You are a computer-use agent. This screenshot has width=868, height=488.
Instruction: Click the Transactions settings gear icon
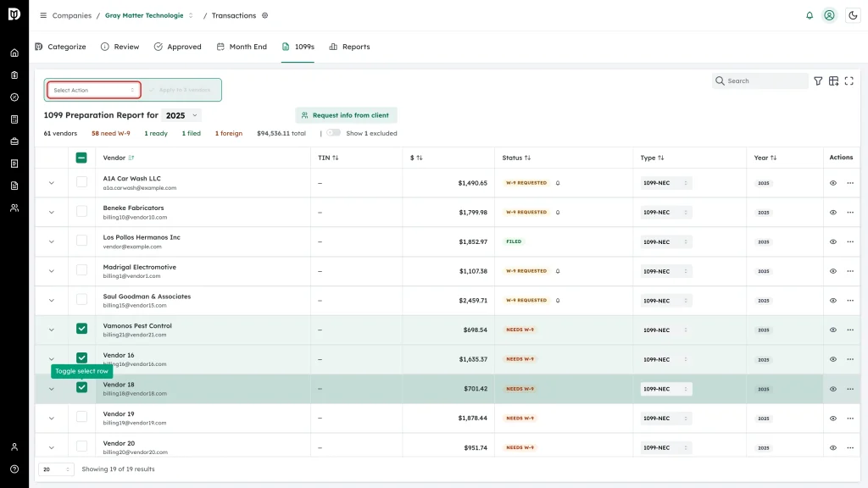265,15
